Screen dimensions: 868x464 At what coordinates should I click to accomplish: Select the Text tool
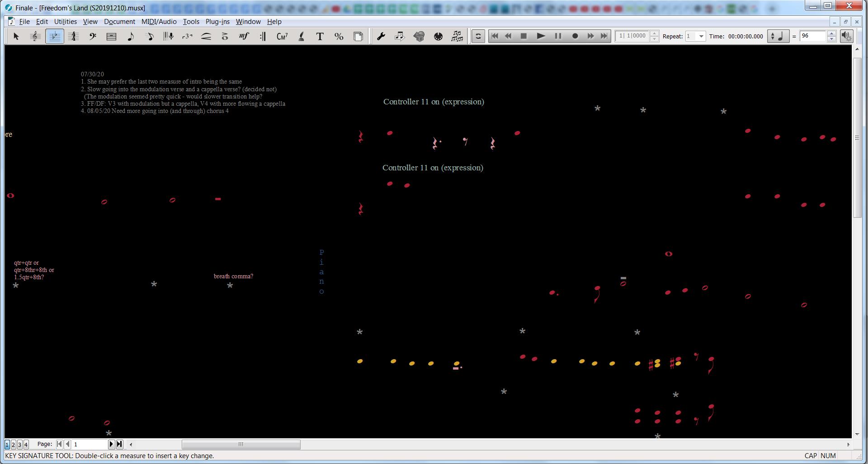(320, 37)
